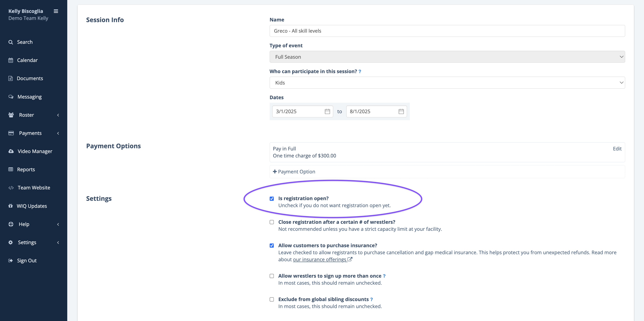Click the WIQ Updates gift icon
Image resolution: width=644 pixels, height=321 pixels.
click(x=11, y=206)
